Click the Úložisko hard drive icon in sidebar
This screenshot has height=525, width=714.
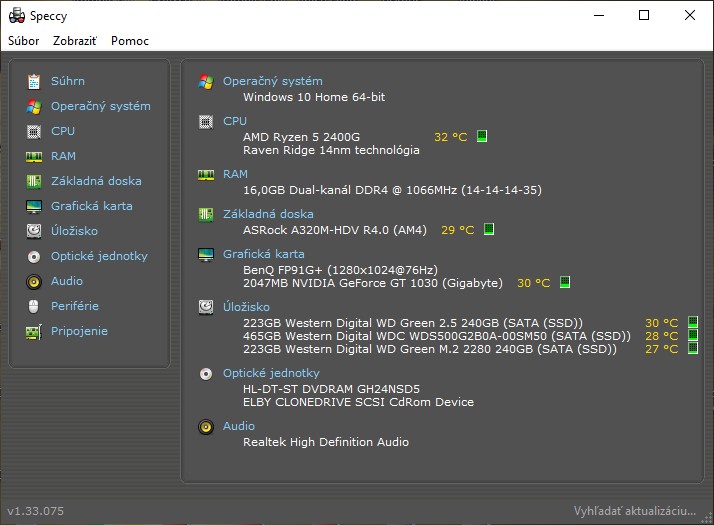(33, 231)
